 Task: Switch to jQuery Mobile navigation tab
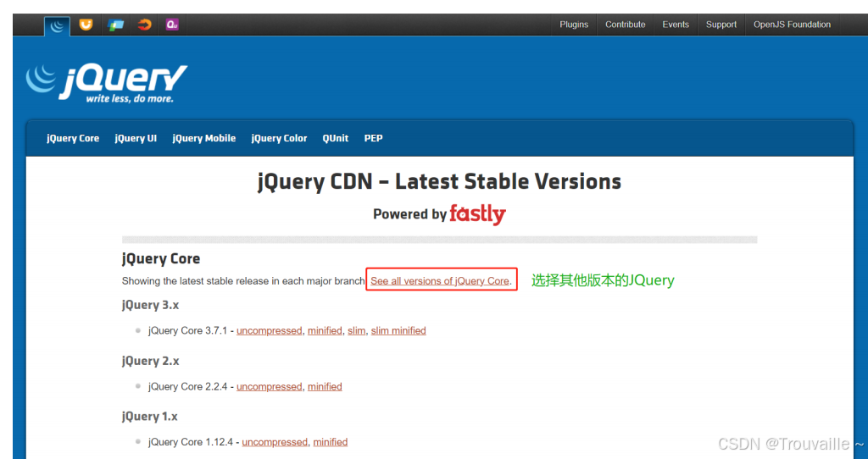203,138
